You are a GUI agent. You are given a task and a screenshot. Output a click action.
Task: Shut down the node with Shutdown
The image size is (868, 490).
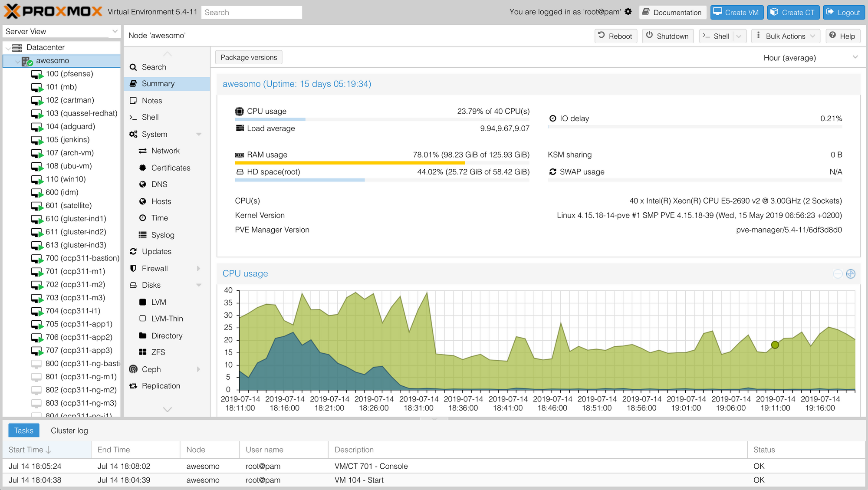pos(667,36)
